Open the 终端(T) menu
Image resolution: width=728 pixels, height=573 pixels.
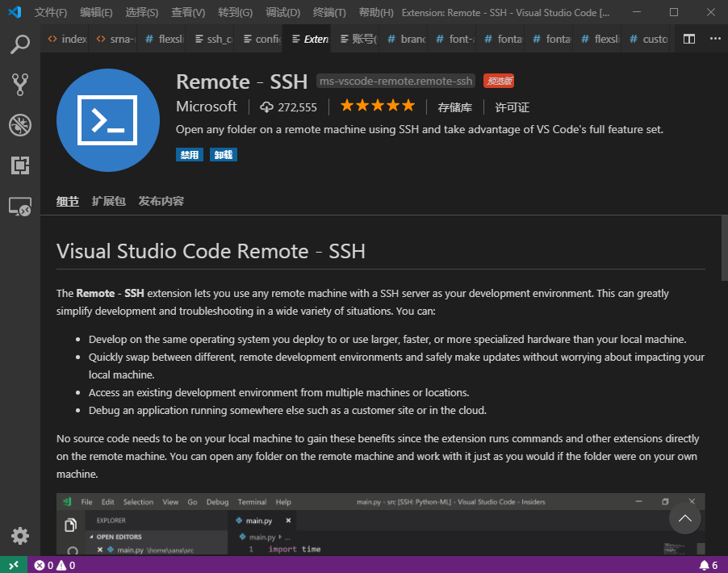[329, 13]
